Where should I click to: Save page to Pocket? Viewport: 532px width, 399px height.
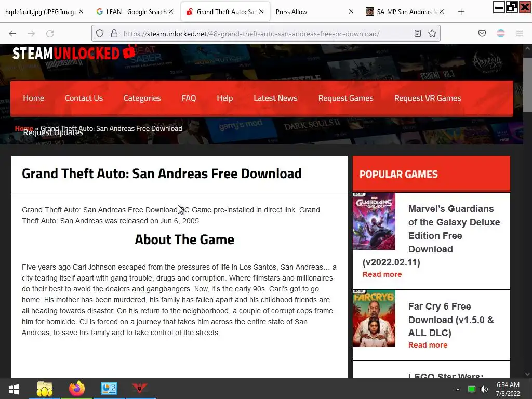(x=482, y=33)
